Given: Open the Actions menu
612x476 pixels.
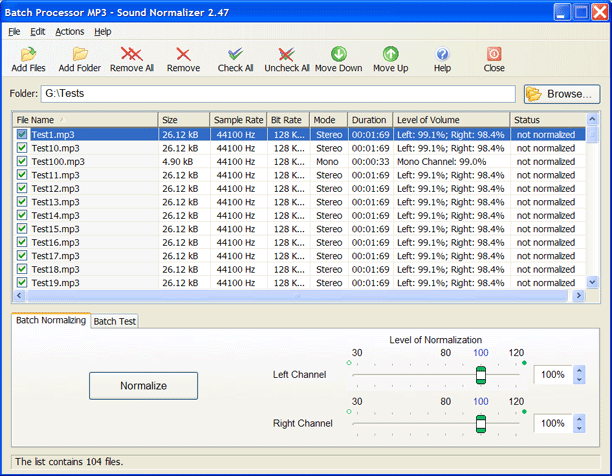Looking at the screenshot, I should (69, 32).
